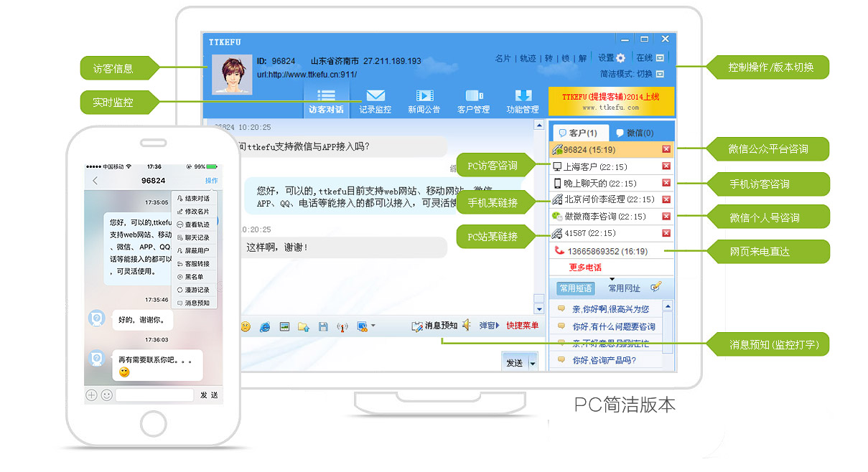This screenshot has height=472, width=868.
Task: Click the insert picture icon
Action: click(284, 326)
